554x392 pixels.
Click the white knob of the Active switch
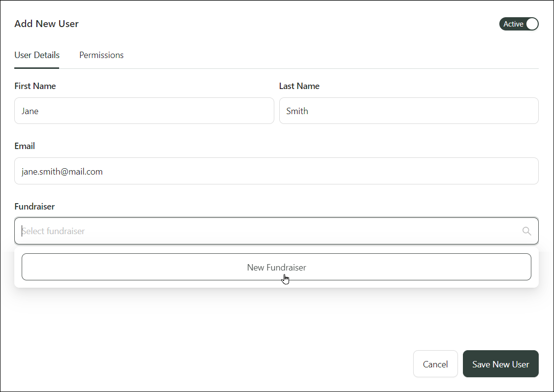pos(531,24)
